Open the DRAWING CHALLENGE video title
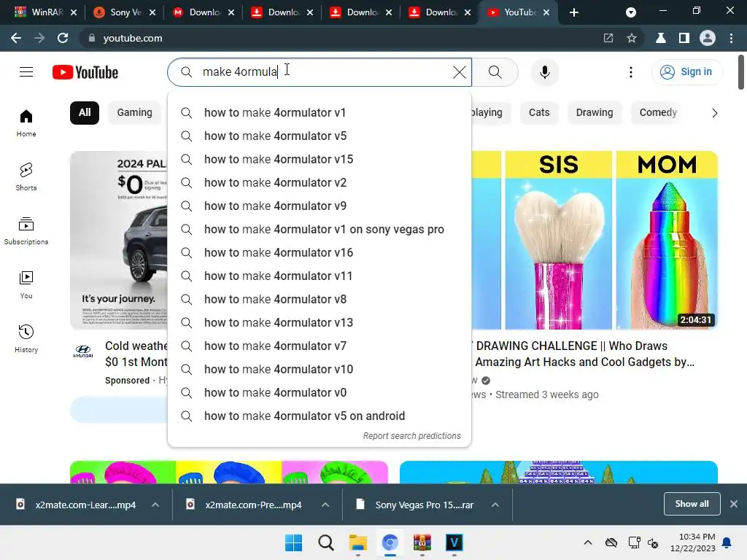747x560 pixels. 584,354
